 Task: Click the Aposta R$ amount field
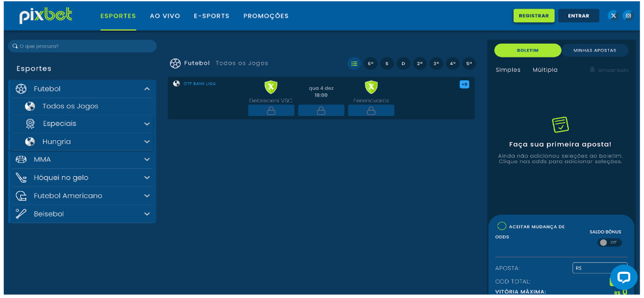pos(600,268)
